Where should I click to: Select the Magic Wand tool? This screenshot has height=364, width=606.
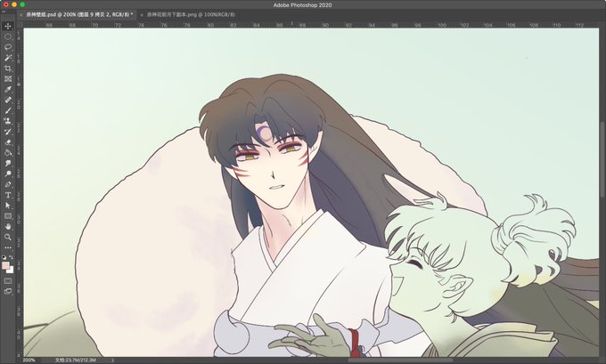[x=8, y=58]
